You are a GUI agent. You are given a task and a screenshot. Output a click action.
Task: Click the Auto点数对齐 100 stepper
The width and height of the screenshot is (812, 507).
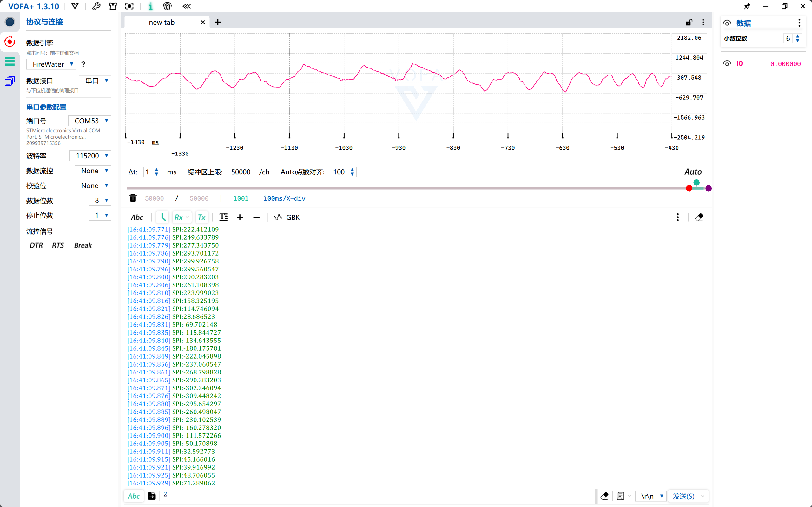tap(343, 172)
